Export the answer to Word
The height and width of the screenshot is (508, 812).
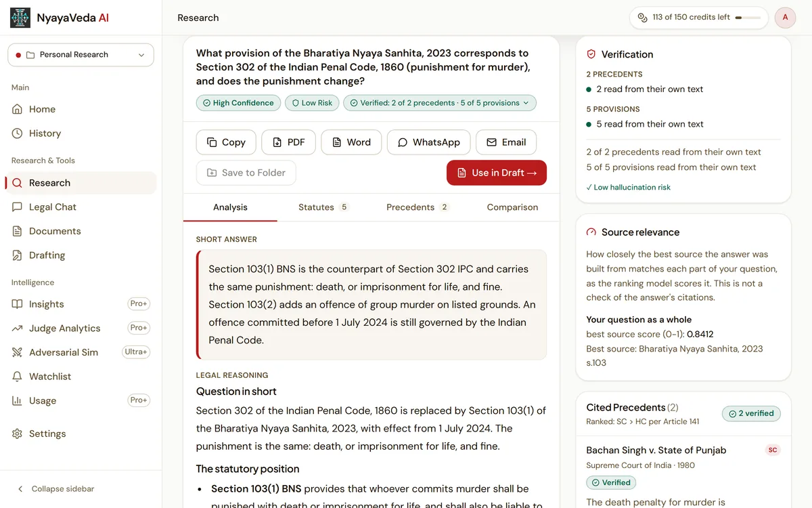point(351,142)
